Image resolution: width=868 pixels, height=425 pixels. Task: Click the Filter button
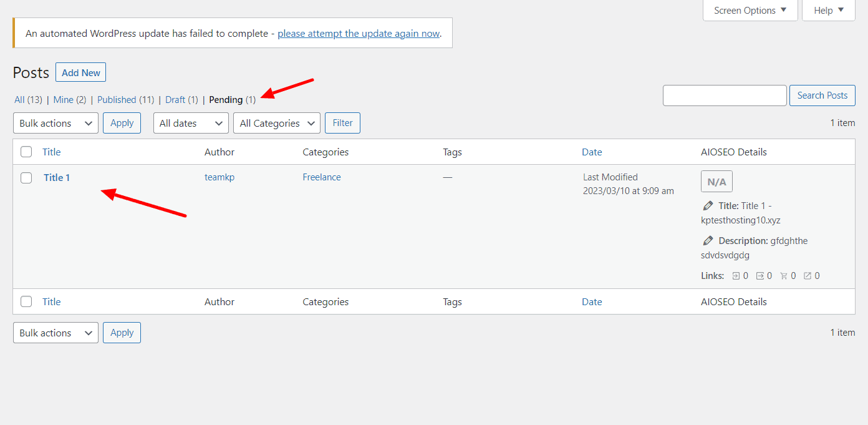click(342, 123)
